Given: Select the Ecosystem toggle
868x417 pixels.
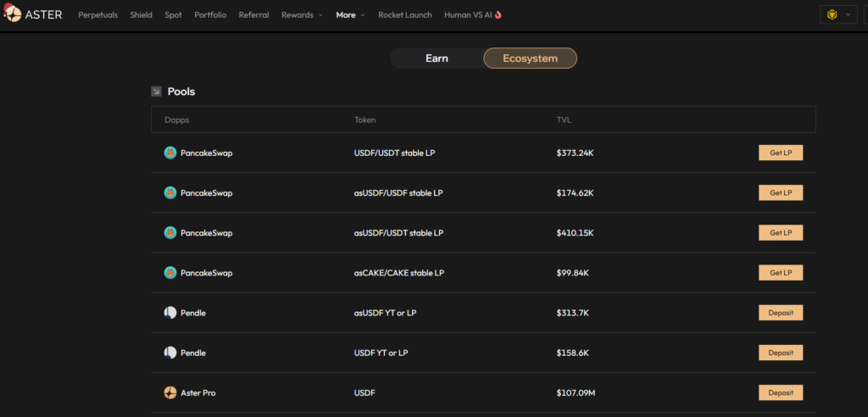Looking at the screenshot, I should (x=530, y=58).
